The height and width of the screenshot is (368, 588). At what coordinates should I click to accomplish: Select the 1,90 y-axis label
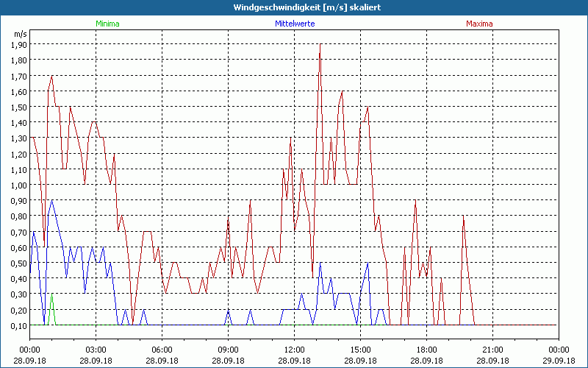(x=19, y=44)
